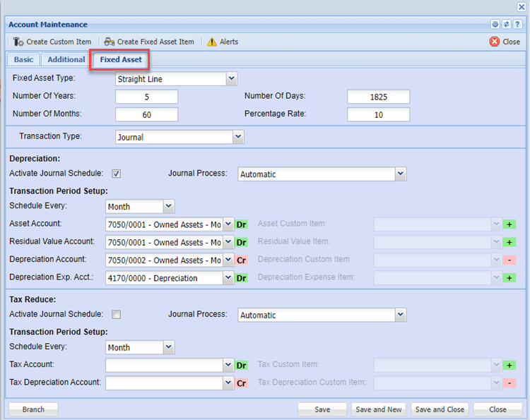This screenshot has width=530, height=420.
Task: Expand the Fixed Asset Type dropdown
Action: coord(232,79)
